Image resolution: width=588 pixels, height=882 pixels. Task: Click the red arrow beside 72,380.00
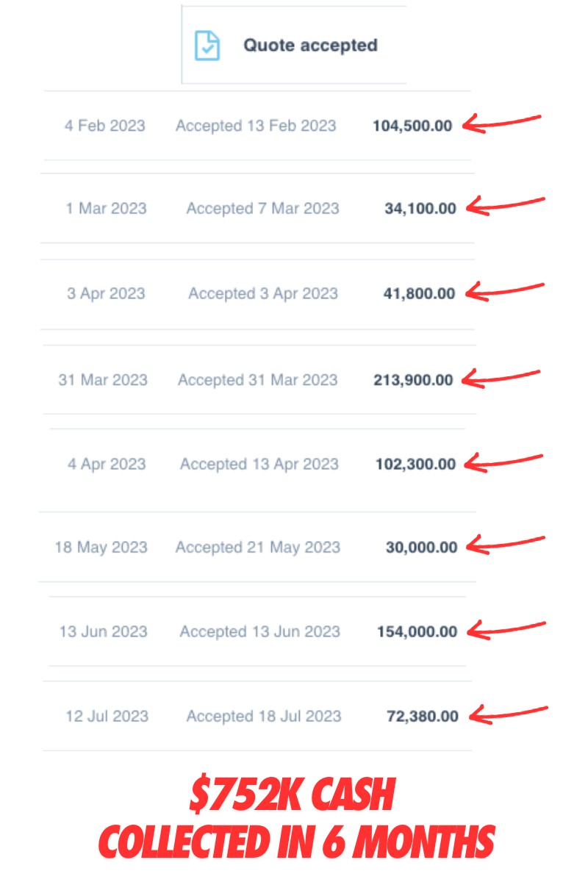click(x=509, y=713)
